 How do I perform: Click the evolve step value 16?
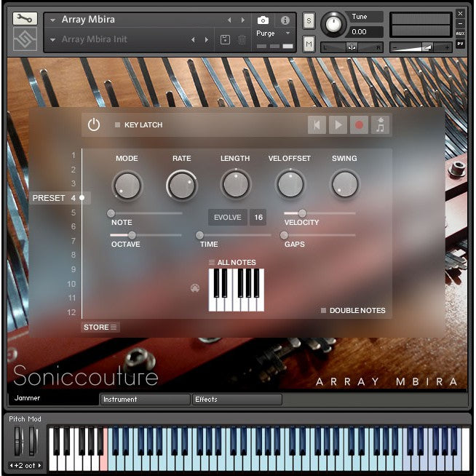pos(258,217)
